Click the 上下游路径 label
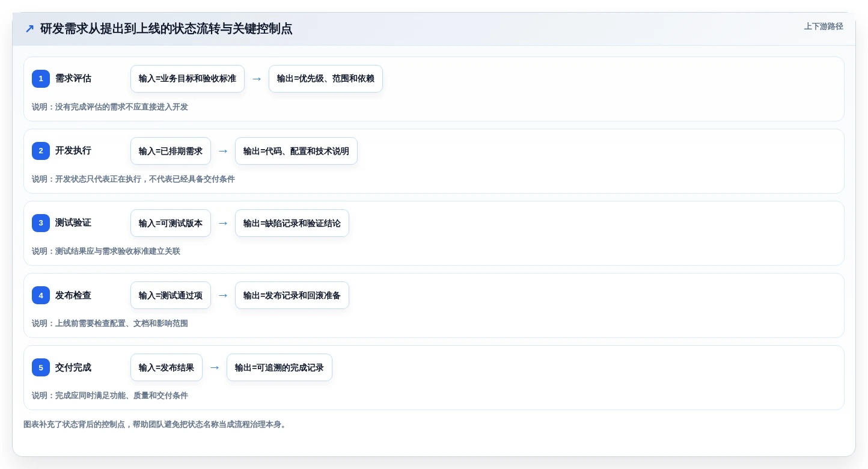 tap(824, 26)
